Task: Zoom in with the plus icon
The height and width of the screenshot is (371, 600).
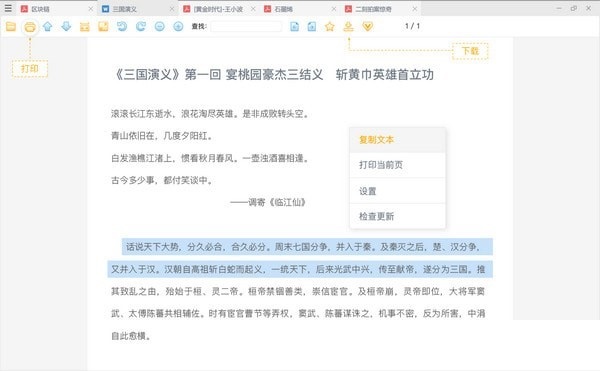Action: click(x=178, y=26)
